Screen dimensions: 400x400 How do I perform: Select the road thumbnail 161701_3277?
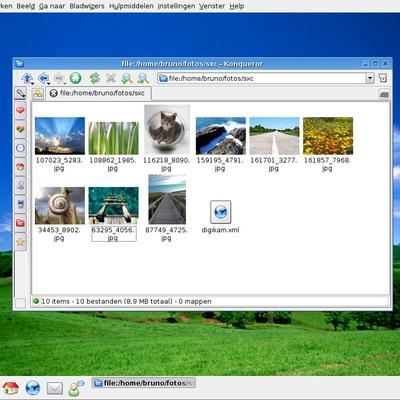pyautogui.click(x=274, y=136)
